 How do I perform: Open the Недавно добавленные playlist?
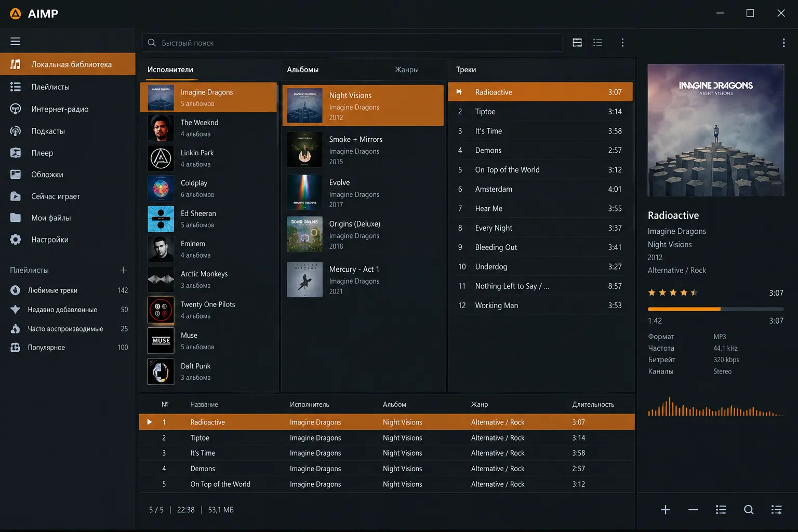pyautogui.click(x=68, y=310)
